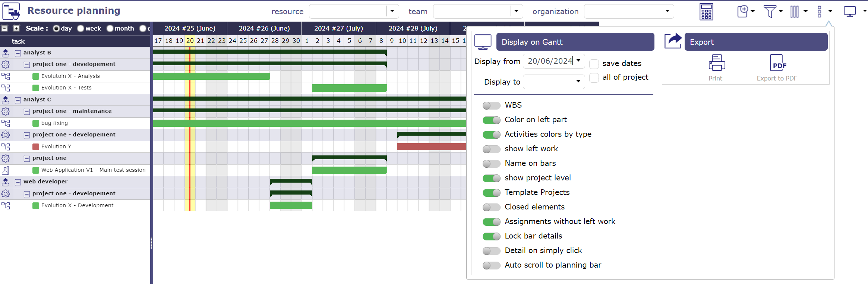Click the Export section header
Image resolution: width=868 pixels, height=284 pixels.
[x=756, y=42]
